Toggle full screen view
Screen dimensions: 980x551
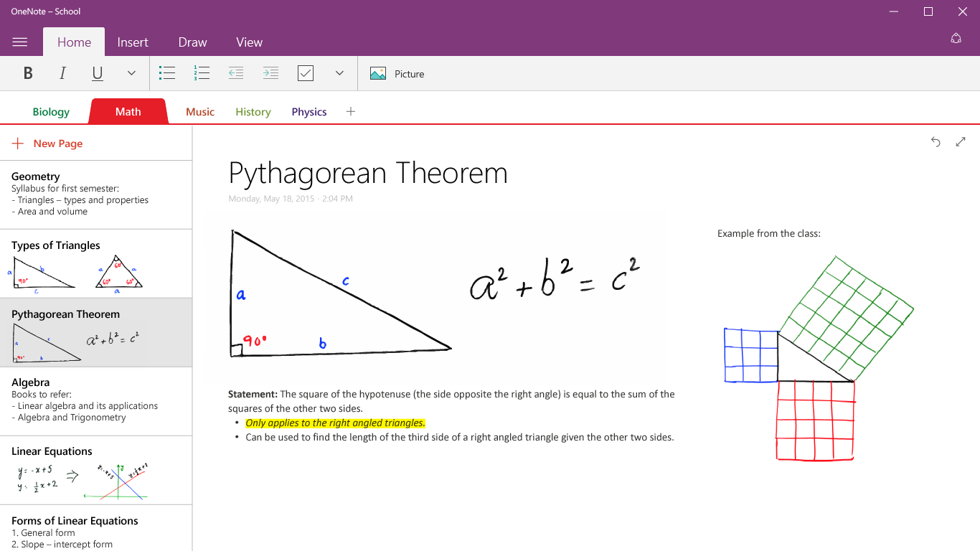[961, 142]
